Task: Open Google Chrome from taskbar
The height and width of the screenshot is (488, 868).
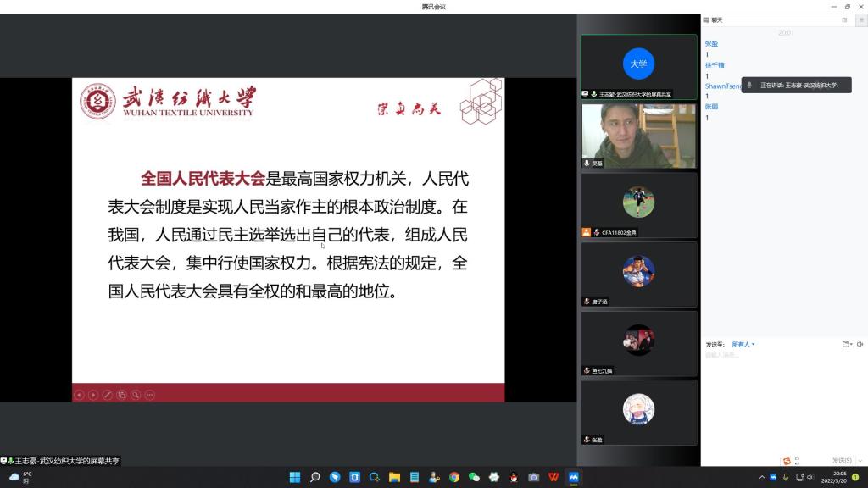Action: click(454, 477)
